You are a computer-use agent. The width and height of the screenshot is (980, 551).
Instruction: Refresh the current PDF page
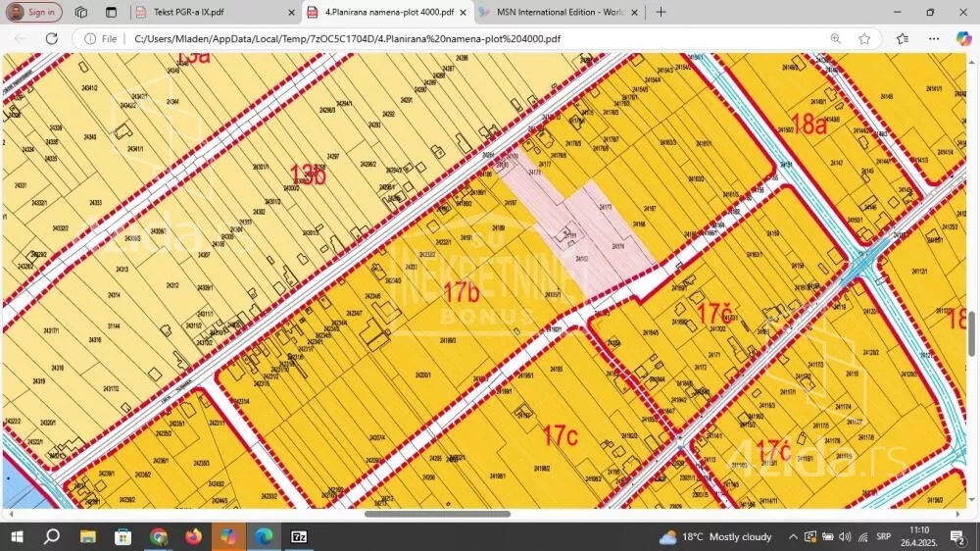tap(52, 38)
